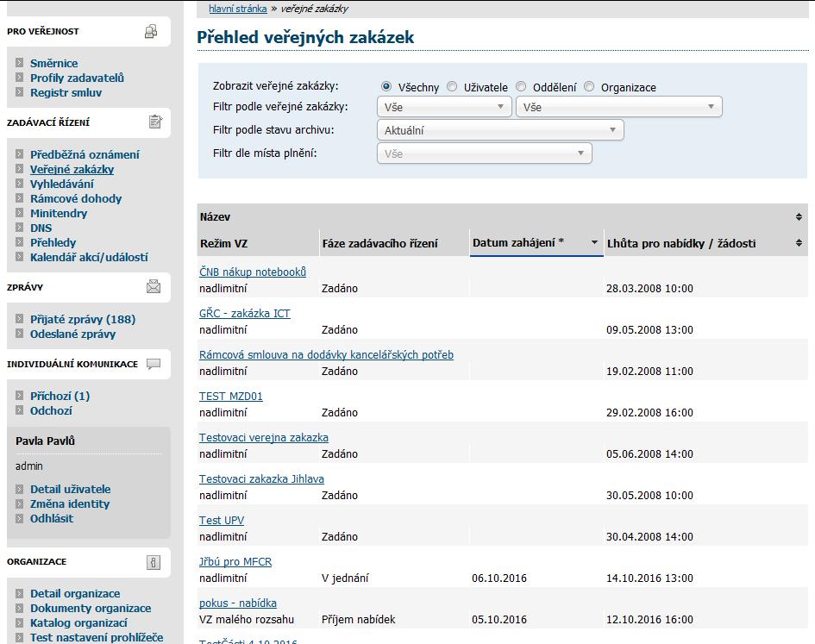Open the Aktuální archive status dropdown
Image resolution: width=815 pixels, height=644 pixels.
[x=500, y=130]
